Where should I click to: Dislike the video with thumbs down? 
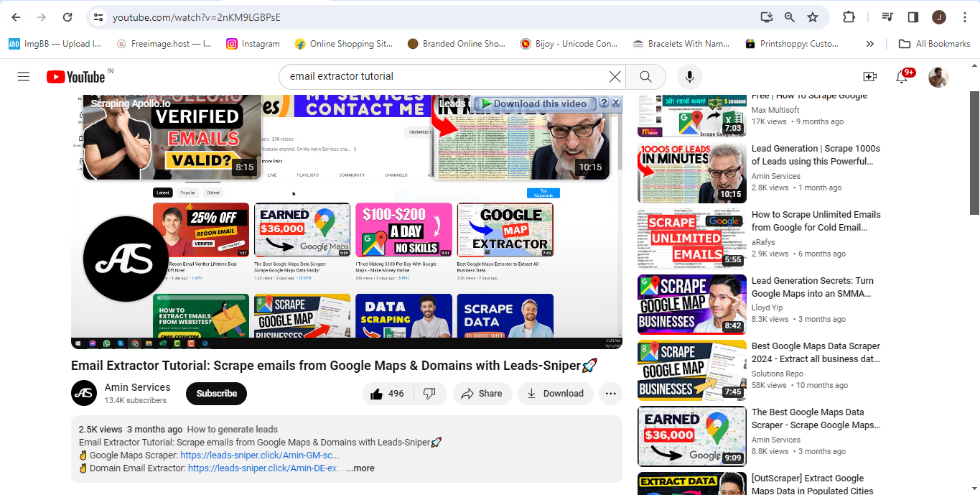click(x=429, y=394)
